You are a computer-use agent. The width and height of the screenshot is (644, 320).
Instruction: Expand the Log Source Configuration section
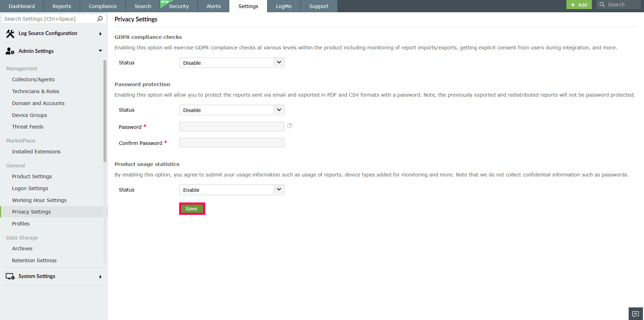100,33
